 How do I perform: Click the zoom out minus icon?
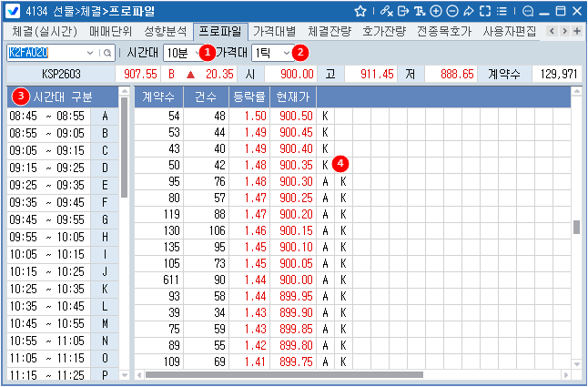(x=452, y=10)
